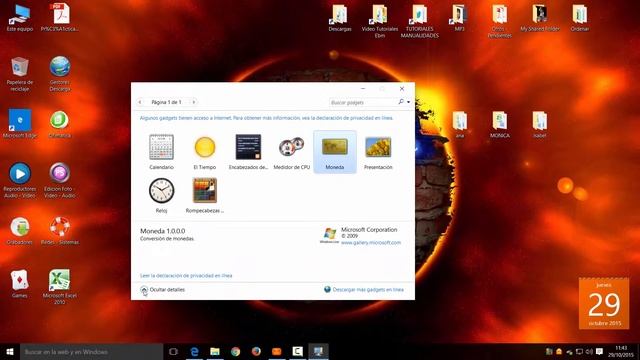Minimize the gadgets gallery window

pyautogui.click(x=363, y=89)
